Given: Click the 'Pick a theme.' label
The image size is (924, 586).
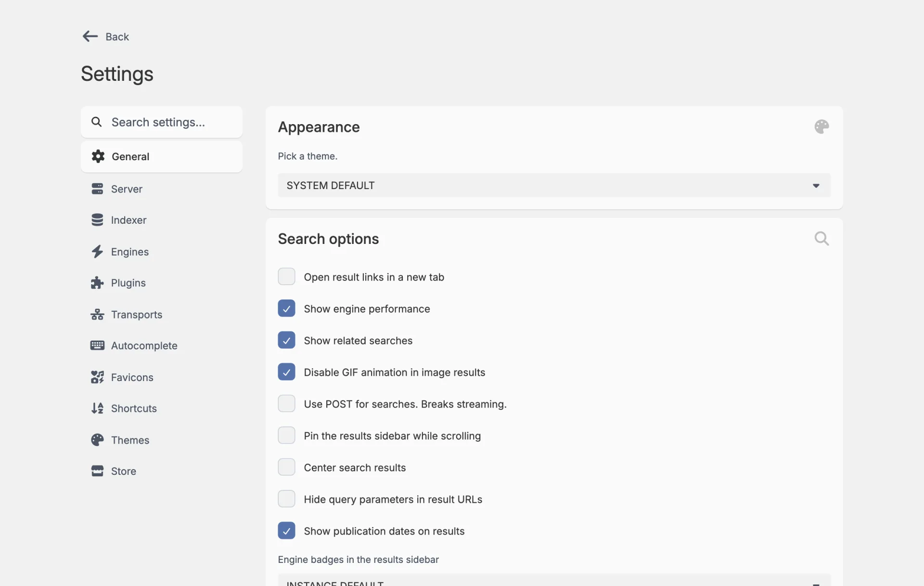Looking at the screenshot, I should pyautogui.click(x=308, y=156).
